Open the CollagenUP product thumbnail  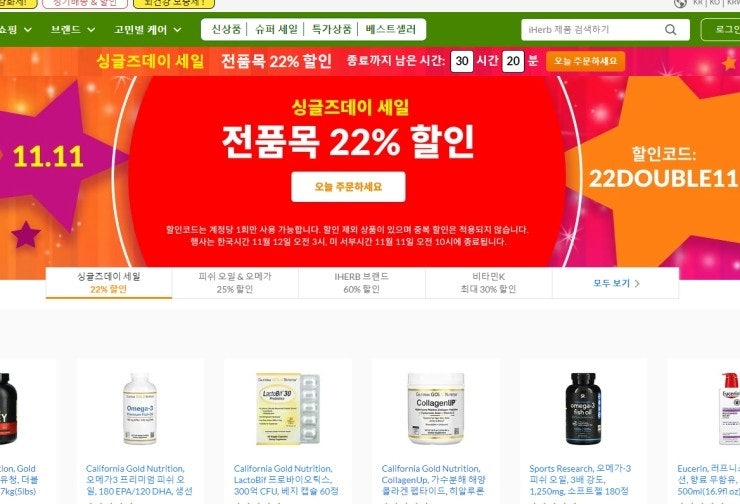tap(435, 409)
